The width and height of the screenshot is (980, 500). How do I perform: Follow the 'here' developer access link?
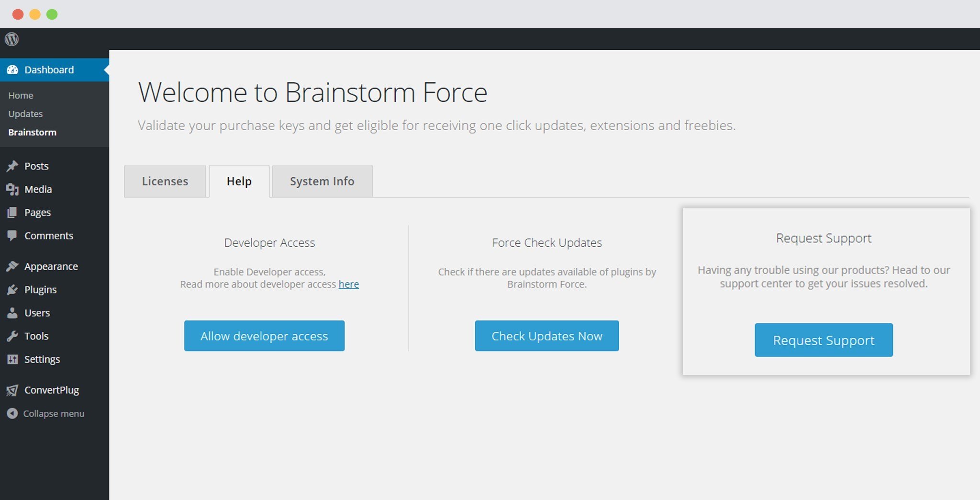point(349,284)
